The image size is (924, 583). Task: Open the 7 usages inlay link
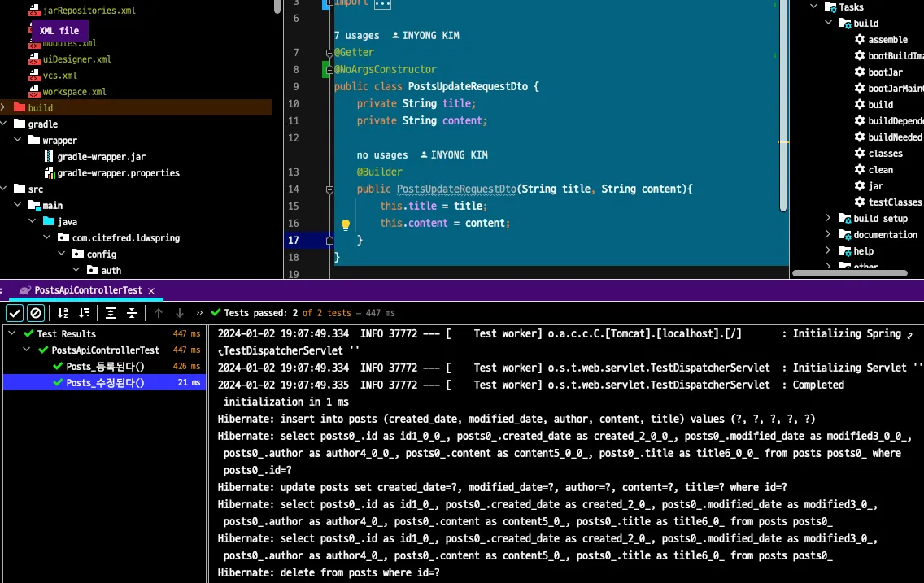point(356,36)
